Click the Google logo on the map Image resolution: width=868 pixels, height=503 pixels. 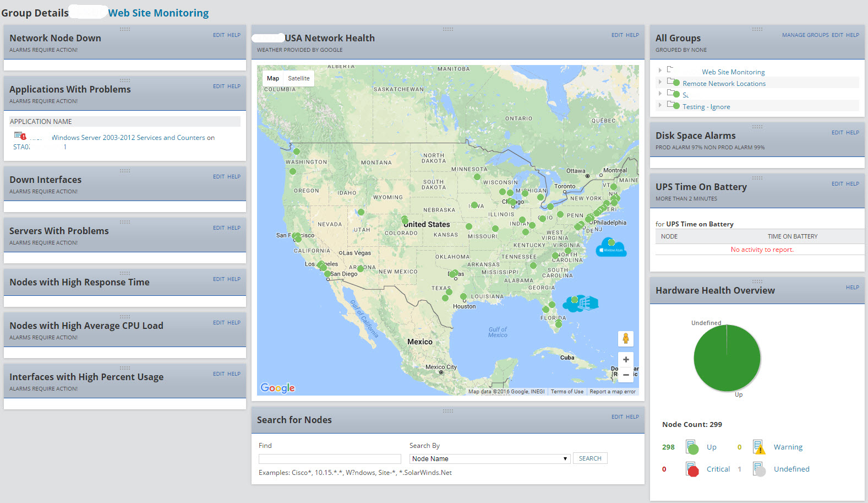click(x=277, y=388)
